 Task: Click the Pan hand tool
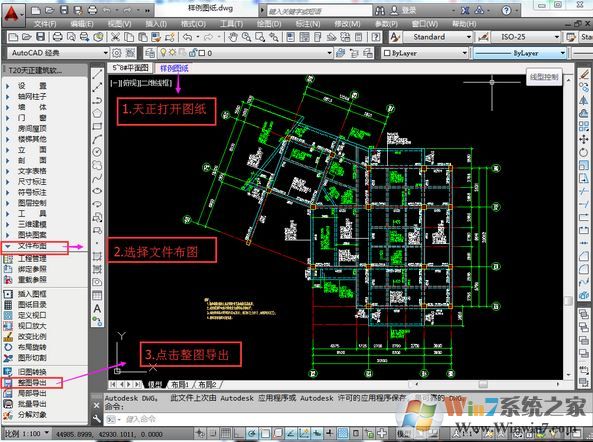[233, 37]
